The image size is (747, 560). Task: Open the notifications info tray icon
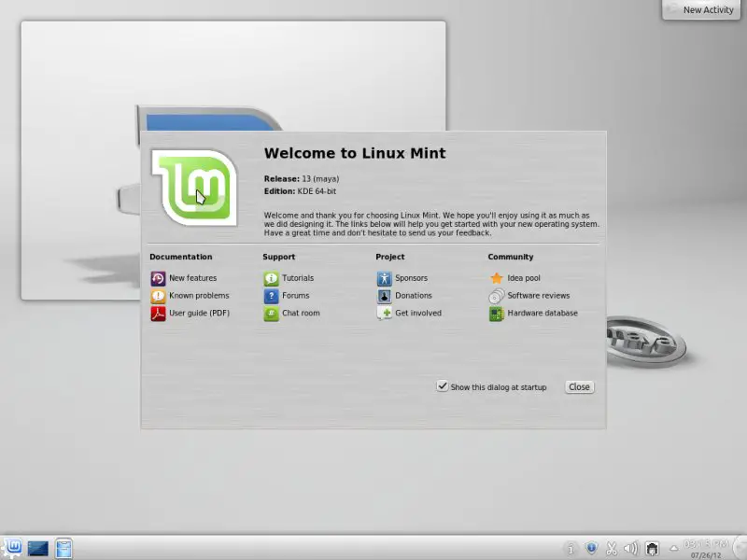571,549
